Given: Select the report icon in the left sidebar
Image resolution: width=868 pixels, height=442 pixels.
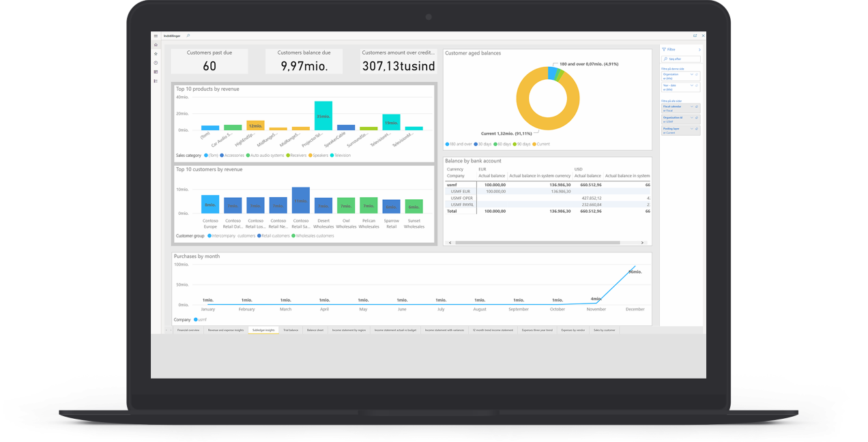Looking at the screenshot, I should coord(156,71).
